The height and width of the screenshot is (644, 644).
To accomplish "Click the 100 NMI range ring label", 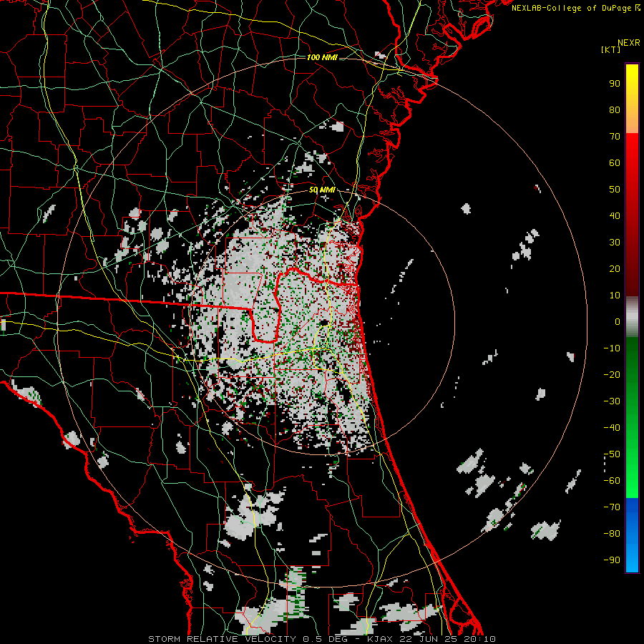I will pyautogui.click(x=322, y=57).
